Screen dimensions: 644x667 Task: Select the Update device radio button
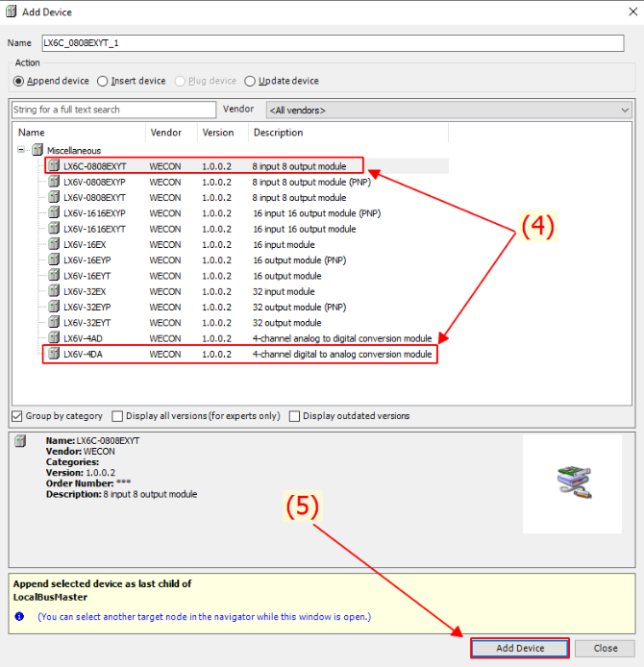tap(251, 82)
